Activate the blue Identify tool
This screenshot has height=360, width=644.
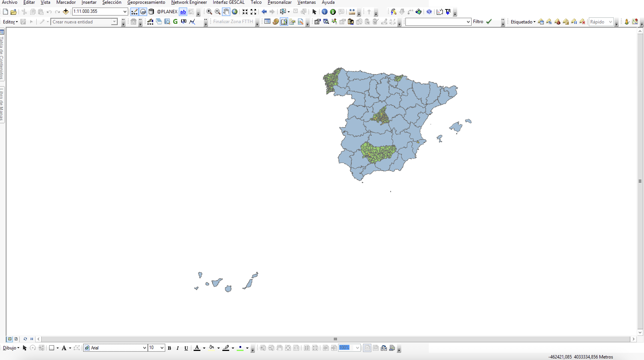pyautogui.click(x=324, y=12)
